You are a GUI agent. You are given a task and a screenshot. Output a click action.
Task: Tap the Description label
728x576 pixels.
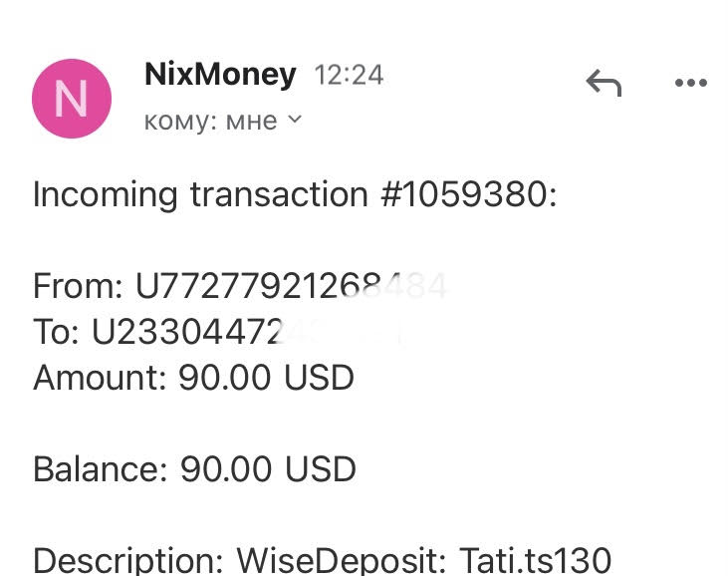click(x=128, y=560)
